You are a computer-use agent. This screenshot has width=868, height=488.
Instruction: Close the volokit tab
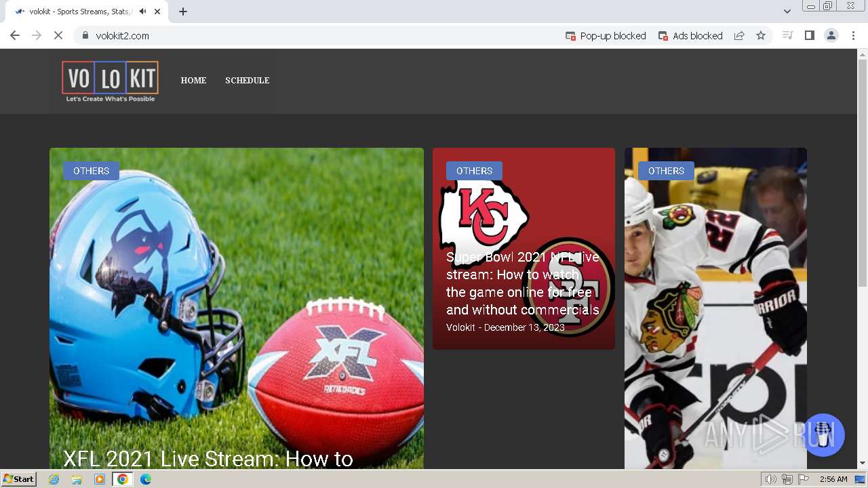click(158, 12)
